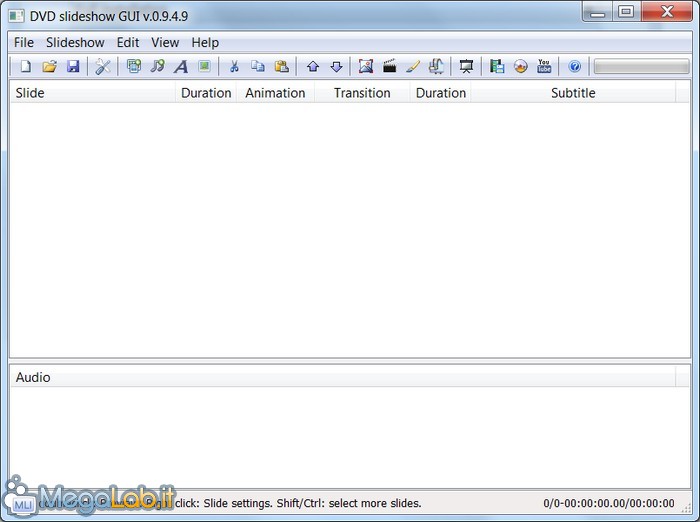Paste slides with the clipboard icon

click(x=281, y=67)
